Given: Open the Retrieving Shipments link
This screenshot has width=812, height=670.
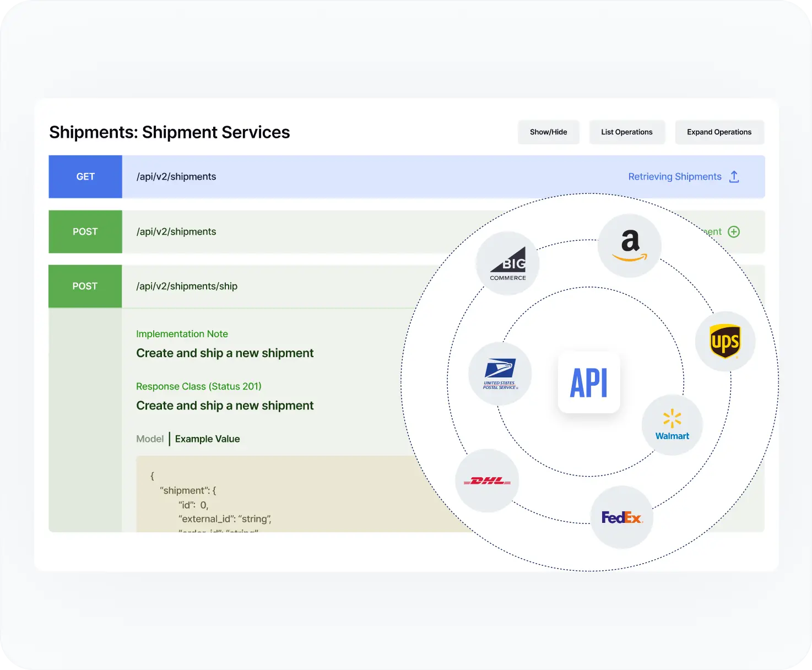Looking at the screenshot, I should click(x=674, y=177).
